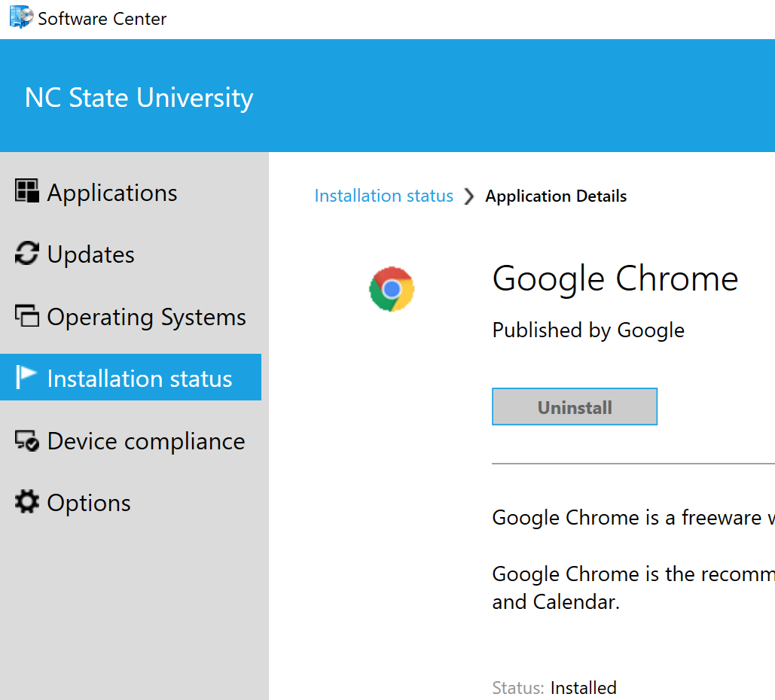Click the 'Status: Installed' text
This screenshot has height=700, width=775.
pyautogui.click(x=554, y=687)
